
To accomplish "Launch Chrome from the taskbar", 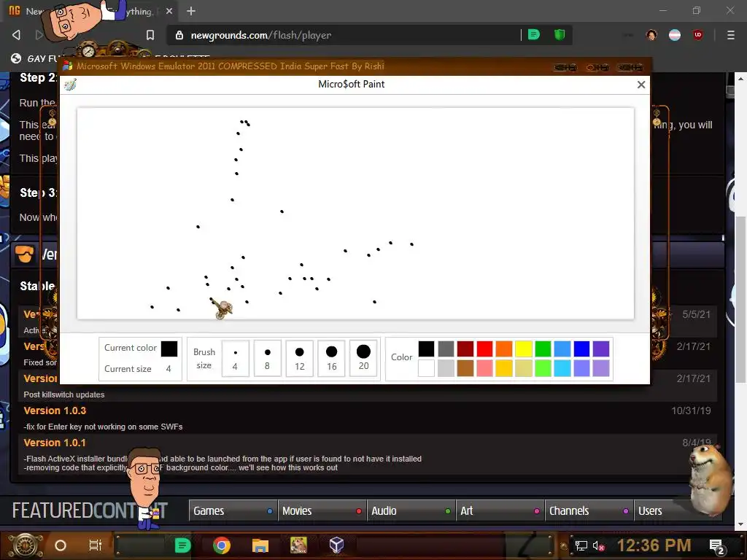I will coord(222,545).
